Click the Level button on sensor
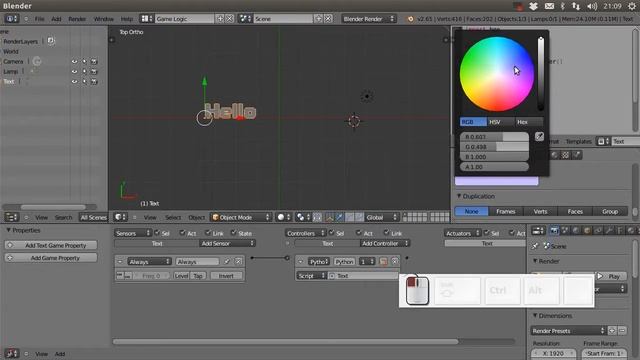Viewport: 640px width, 360px height. tap(181, 276)
